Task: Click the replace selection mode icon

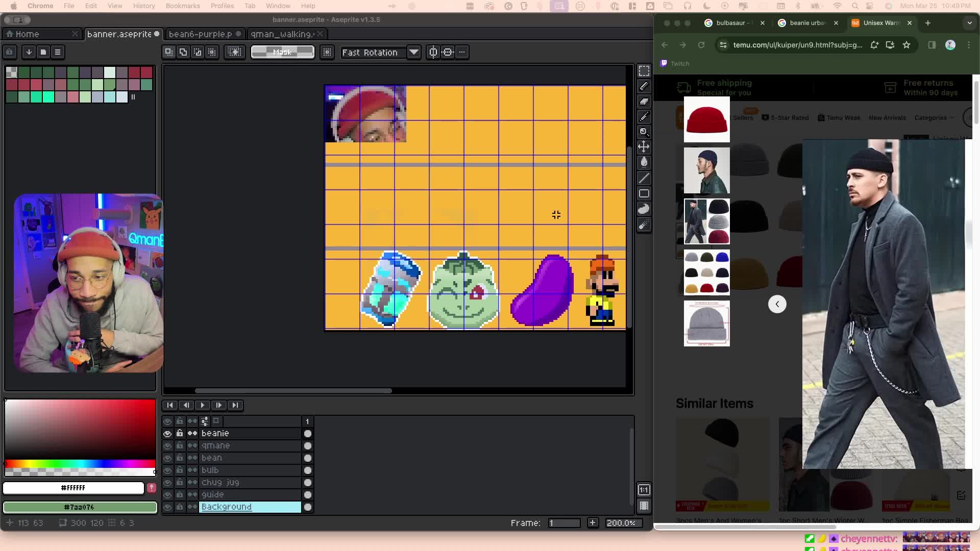Action: [169, 52]
